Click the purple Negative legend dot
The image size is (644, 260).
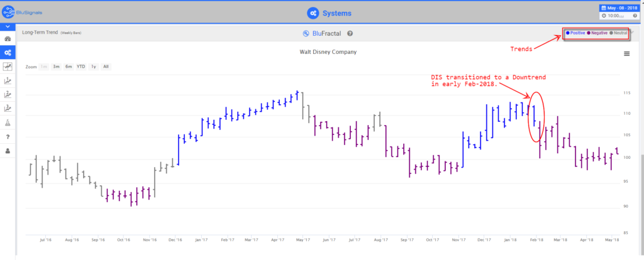589,33
